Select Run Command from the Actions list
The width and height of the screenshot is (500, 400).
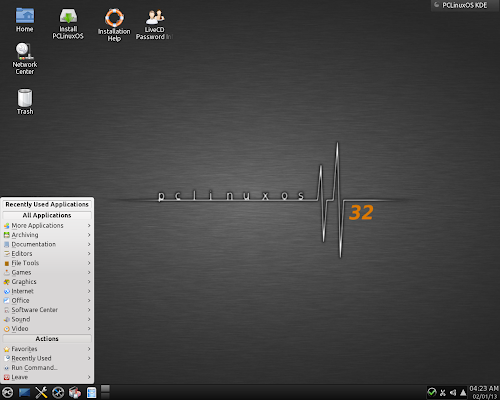47,368
